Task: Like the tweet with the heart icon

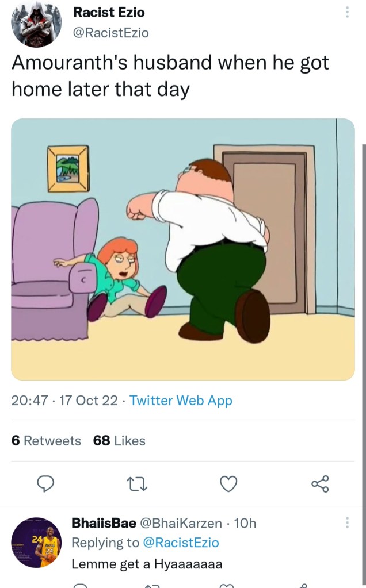Action: click(x=229, y=485)
